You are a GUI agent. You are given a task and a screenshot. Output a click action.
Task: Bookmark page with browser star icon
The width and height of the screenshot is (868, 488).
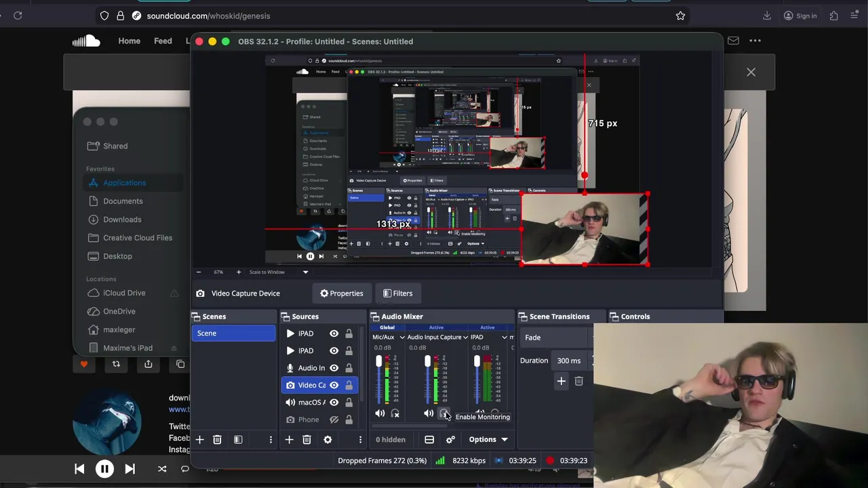click(680, 16)
